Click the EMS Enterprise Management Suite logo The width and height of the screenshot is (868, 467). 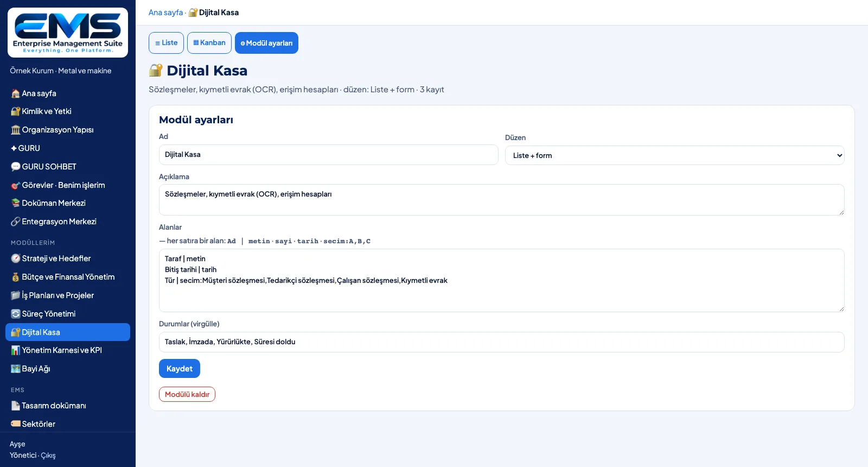[x=68, y=33]
